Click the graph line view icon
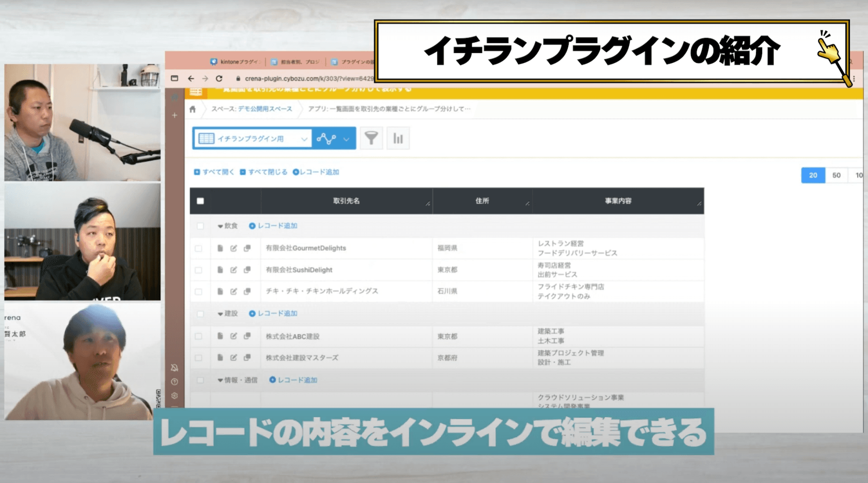The image size is (868, 483). click(326, 139)
